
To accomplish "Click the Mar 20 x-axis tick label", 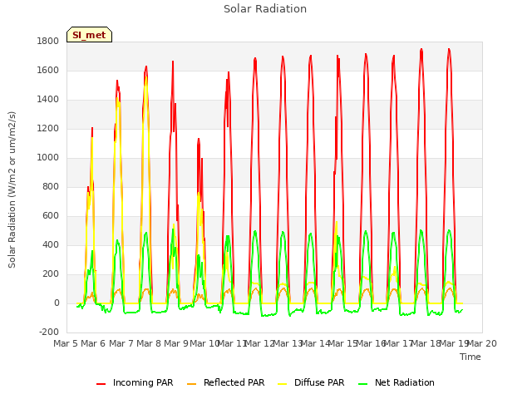I will coord(482,343).
